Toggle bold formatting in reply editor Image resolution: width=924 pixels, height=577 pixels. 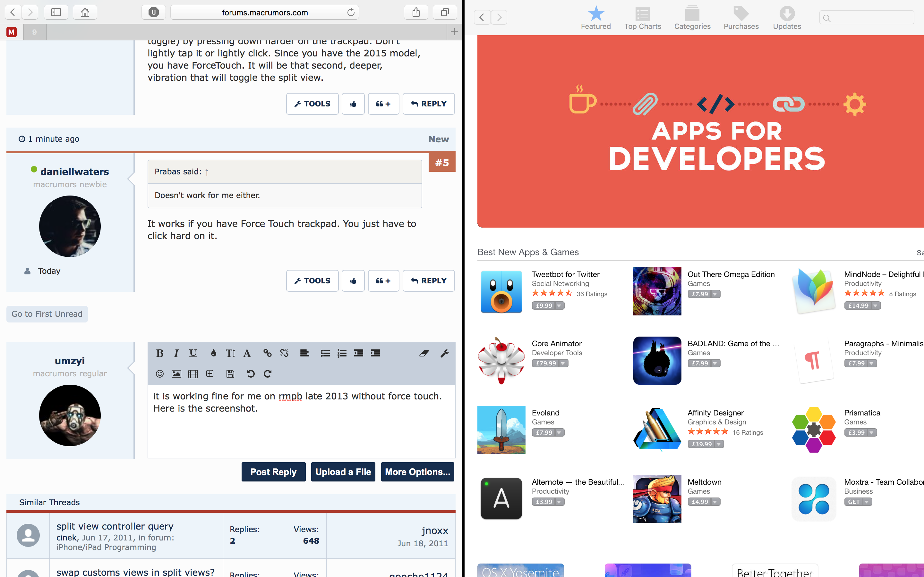pyautogui.click(x=159, y=353)
